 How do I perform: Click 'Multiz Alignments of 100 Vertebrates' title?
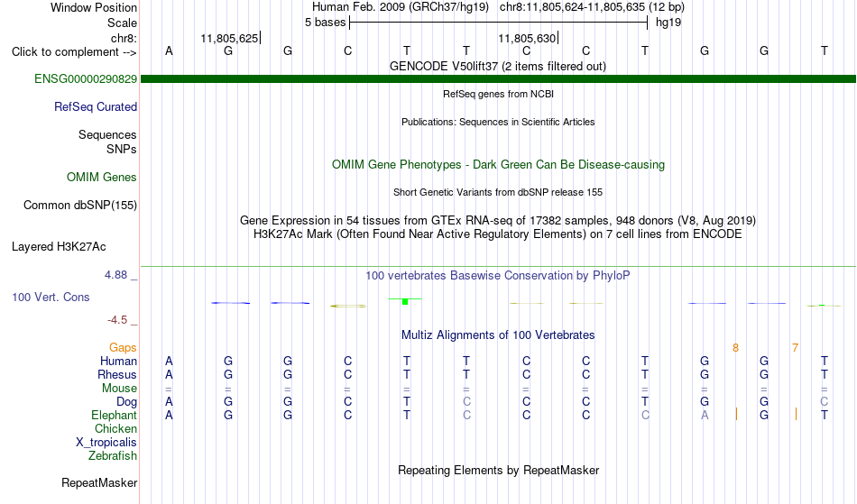point(498,334)
